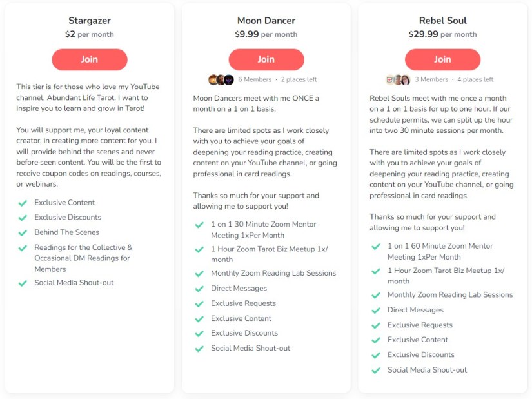Click the checkmark beside Behind The Scenes
The width and height of the screenshot is (532, 399).
pyautogui.click(x=23, y=232)
